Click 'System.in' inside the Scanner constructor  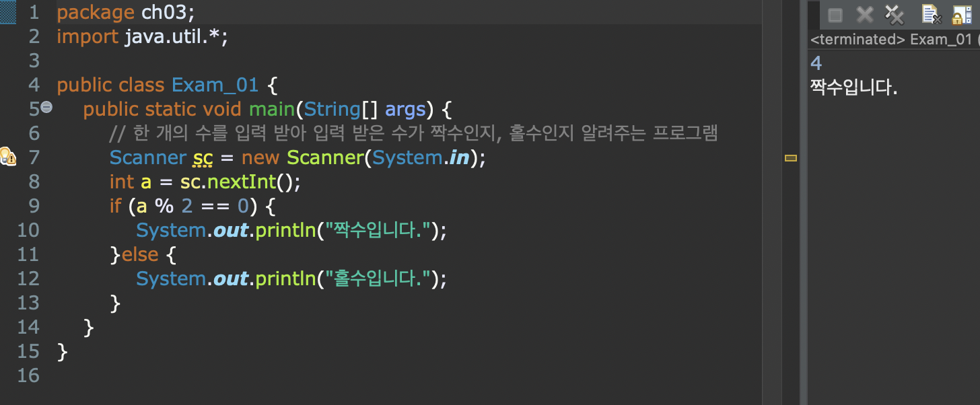(x=421, y=157)
